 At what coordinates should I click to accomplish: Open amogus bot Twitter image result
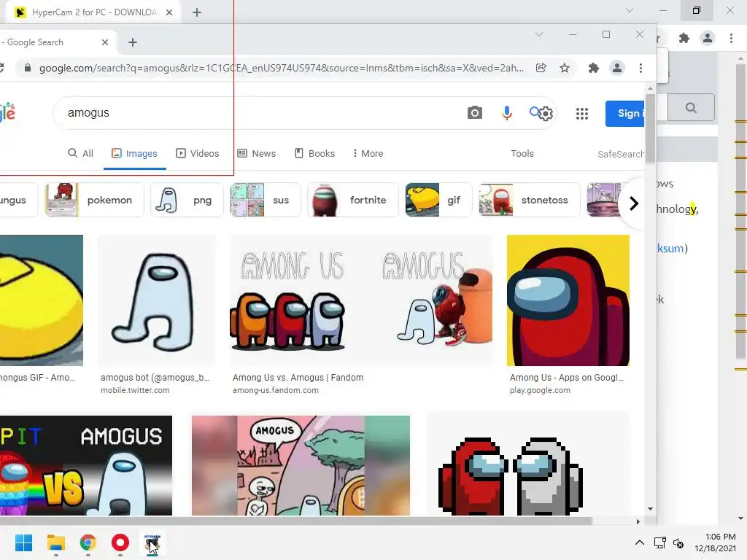pos(157,300)
